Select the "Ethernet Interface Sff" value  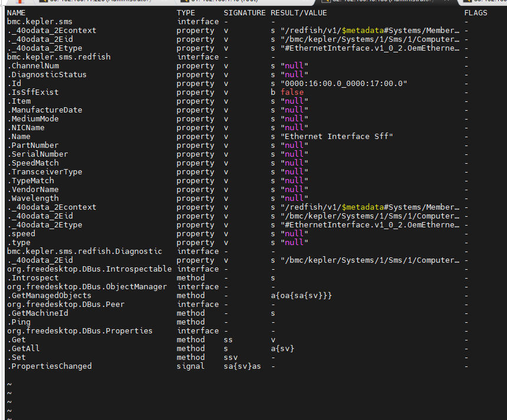click(x=337, y=137)
